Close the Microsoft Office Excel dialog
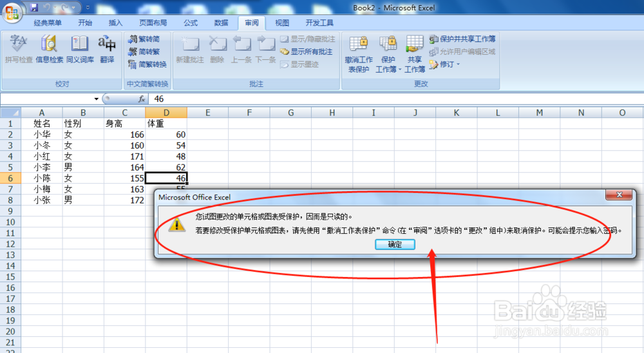Screen dimensions: 644x353 click(x=620, y=195)
